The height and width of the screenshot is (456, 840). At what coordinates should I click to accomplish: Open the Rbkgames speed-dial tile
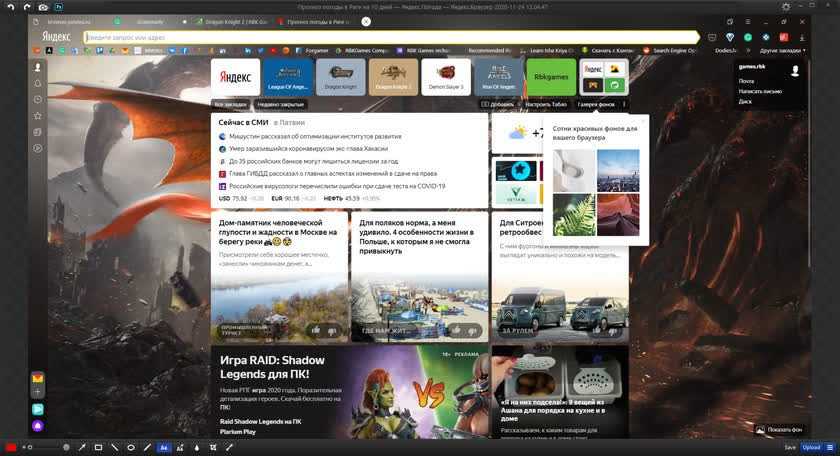[x=551, y=76]
